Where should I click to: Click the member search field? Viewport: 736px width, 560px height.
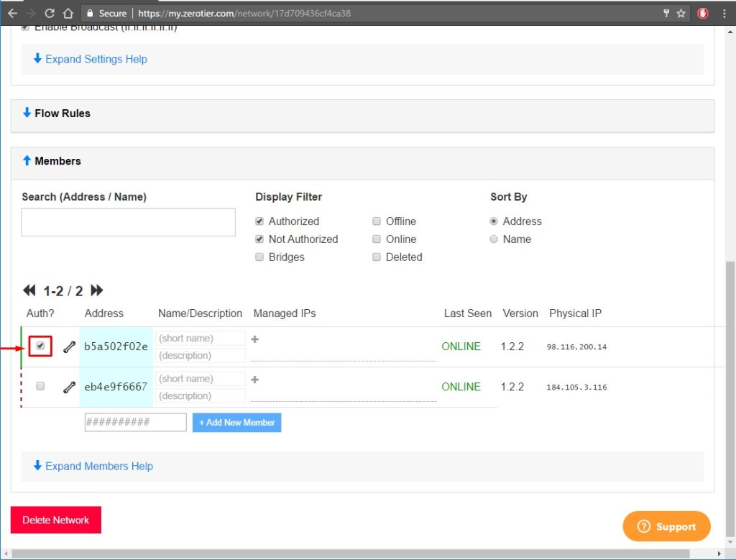click(x=128, y=222)
